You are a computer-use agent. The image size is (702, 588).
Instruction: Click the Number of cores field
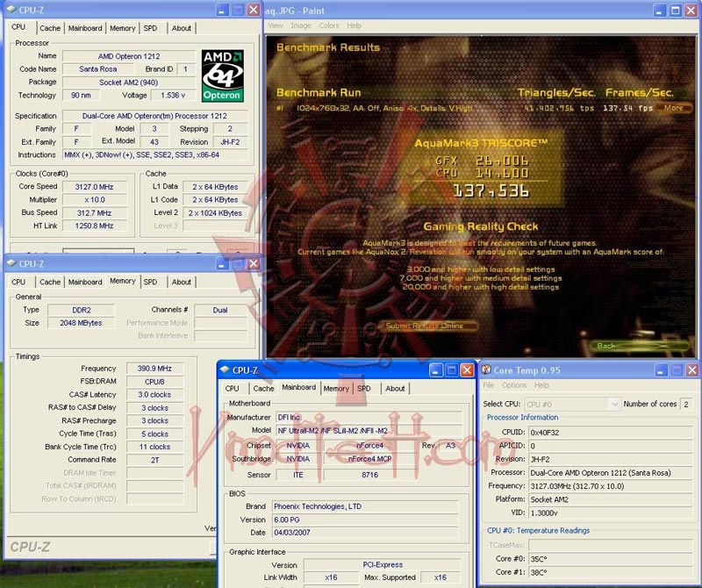[x=686, y=405]
